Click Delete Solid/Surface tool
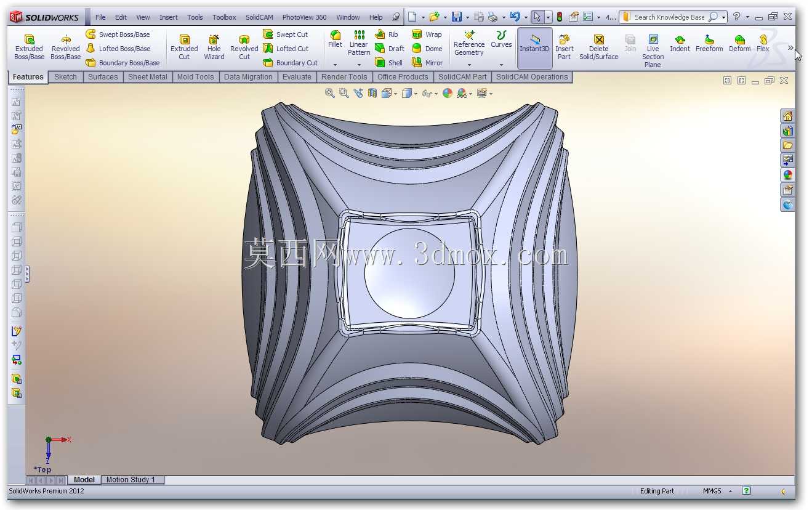The height and width of the screenshot is (510, 812). (598, 47)
